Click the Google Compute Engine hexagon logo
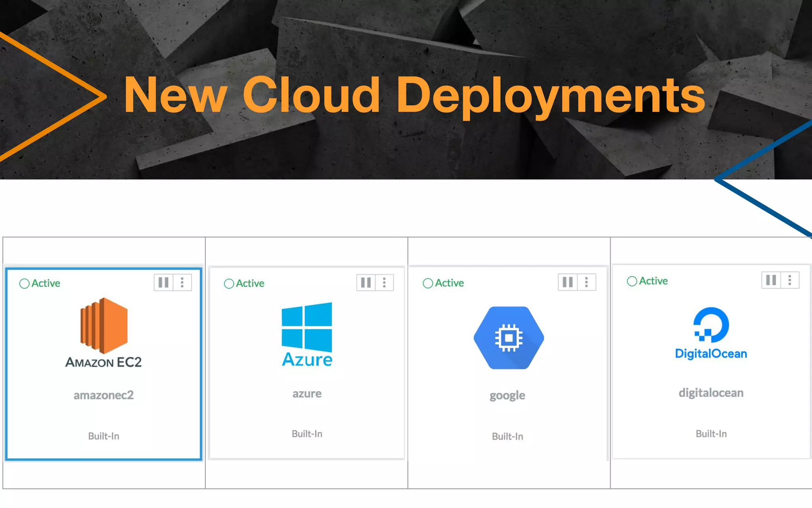This screenshot has width=812, height=508. pyautogui.click(x=509, y=338)
